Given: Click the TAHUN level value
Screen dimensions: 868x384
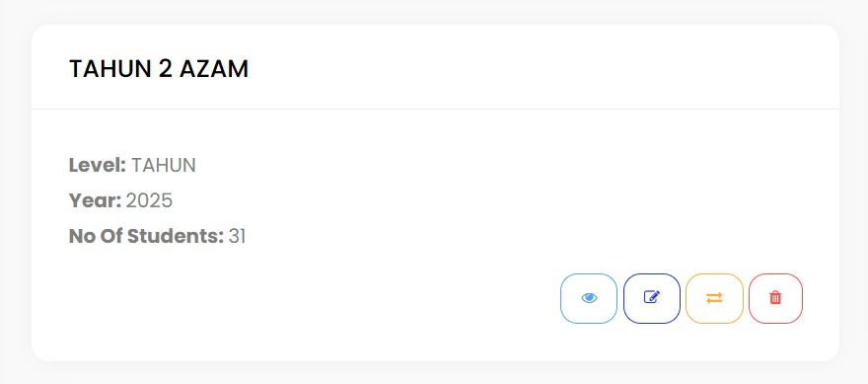Looking at the screenshot, I should [x=164, y=165].
